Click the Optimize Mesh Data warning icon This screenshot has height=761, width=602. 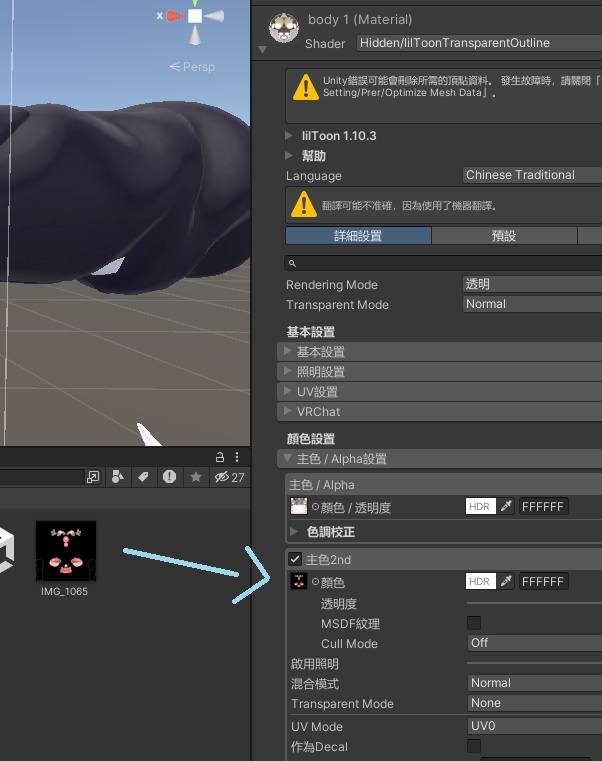(306, 87)
